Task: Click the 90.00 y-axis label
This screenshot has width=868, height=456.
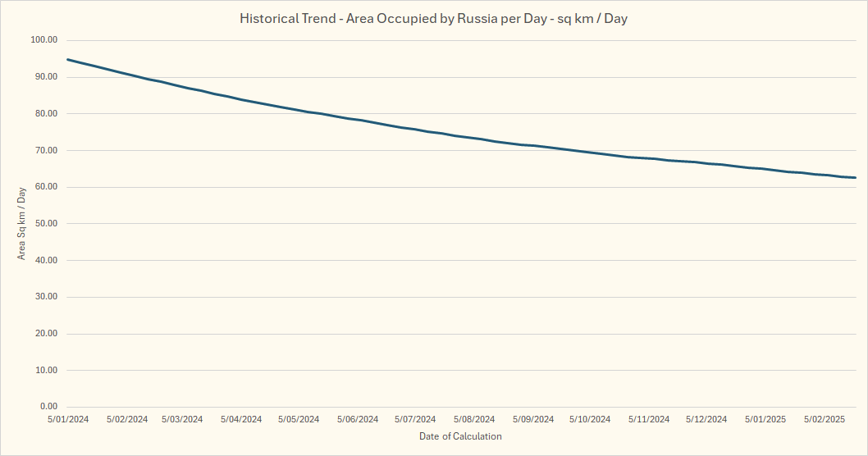Action: [x=43, y=77]
